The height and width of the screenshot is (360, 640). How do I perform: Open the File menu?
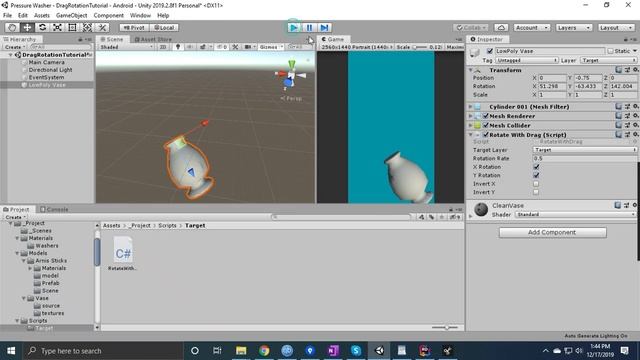(x=7, y=16)
